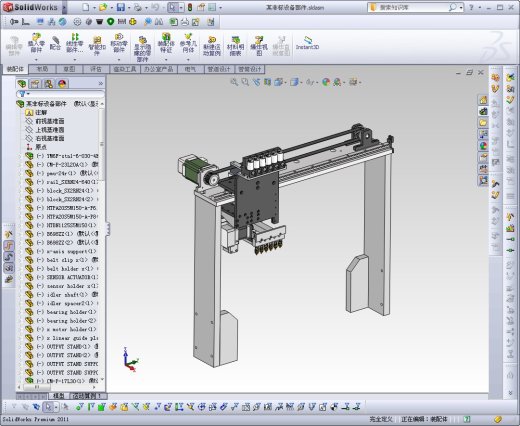The width and height of the screenshot is (520, 426).
Task: Toggle the 右视基准面 plane item
Action: pos(45,138)
